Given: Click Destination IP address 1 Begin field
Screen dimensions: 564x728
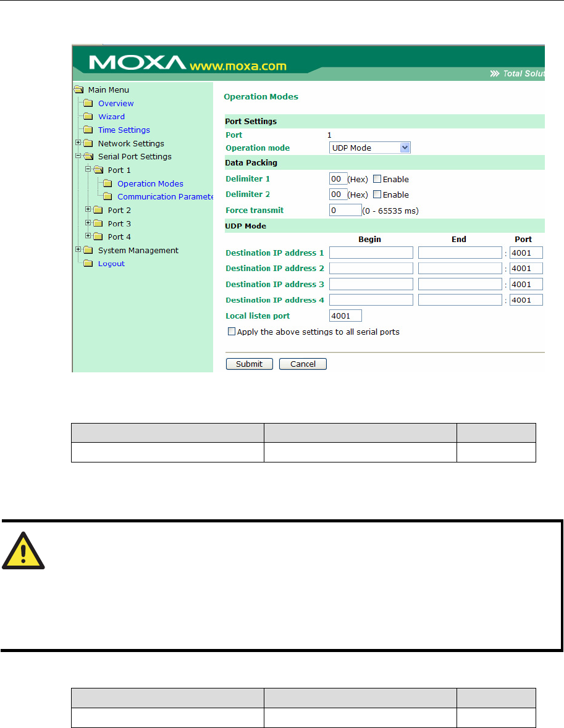Looking at the screenshot, I should 371,253.
